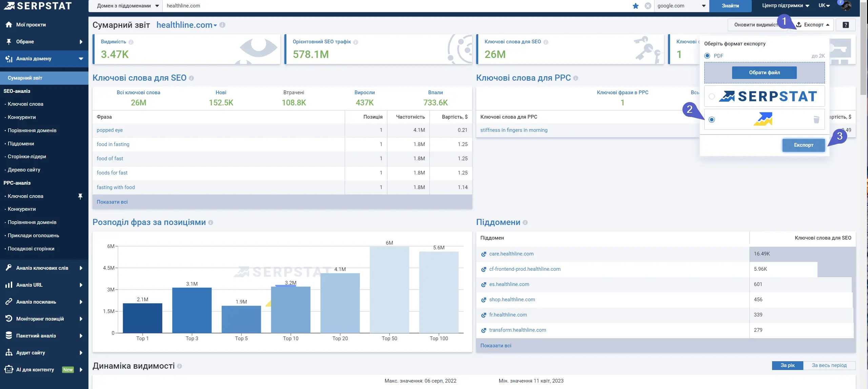Toggle the Експорт dropdown button
This screenshot has width=868, height=389.
coord(812,25)
